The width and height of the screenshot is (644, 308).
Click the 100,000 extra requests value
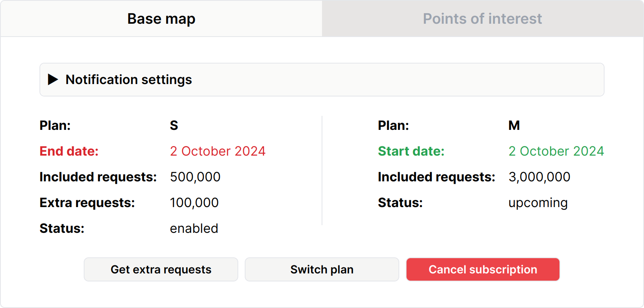click(x=194, y=203)
